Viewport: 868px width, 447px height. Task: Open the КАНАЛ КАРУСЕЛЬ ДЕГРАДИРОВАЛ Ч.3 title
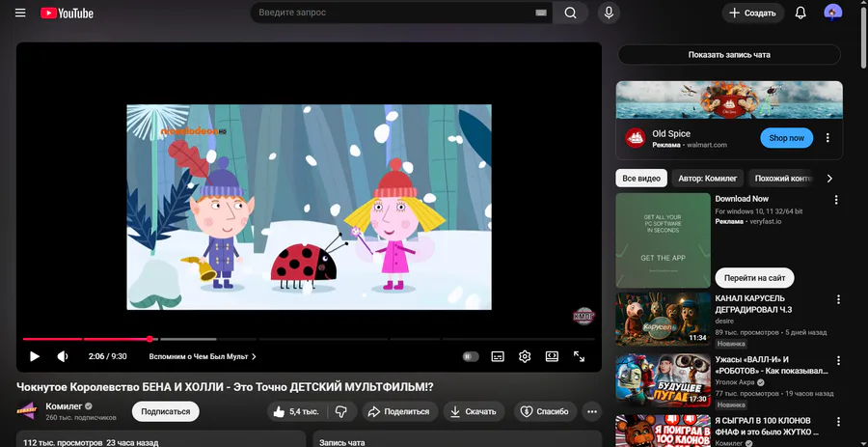tap(753, 304)
